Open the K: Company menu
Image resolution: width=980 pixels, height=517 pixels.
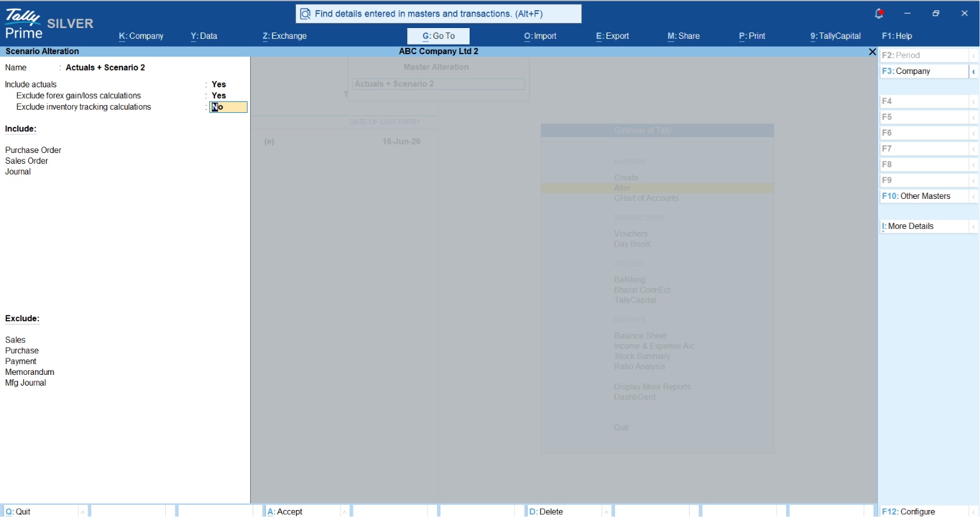click(141, 36)
